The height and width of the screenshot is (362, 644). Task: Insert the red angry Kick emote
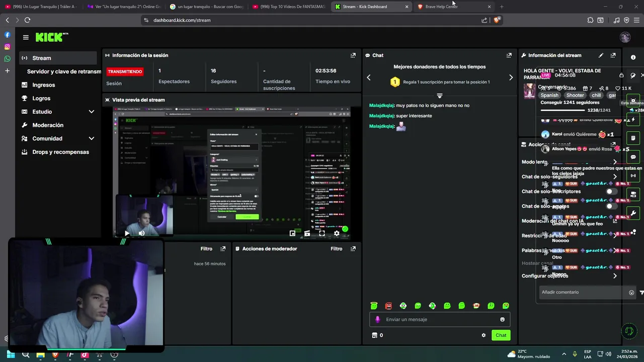388,306
